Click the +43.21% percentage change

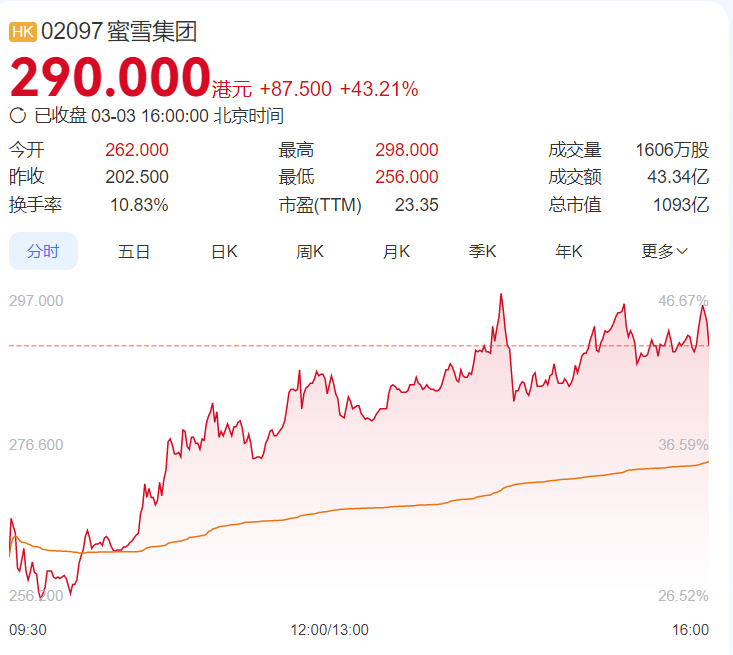tap(379, 89)
